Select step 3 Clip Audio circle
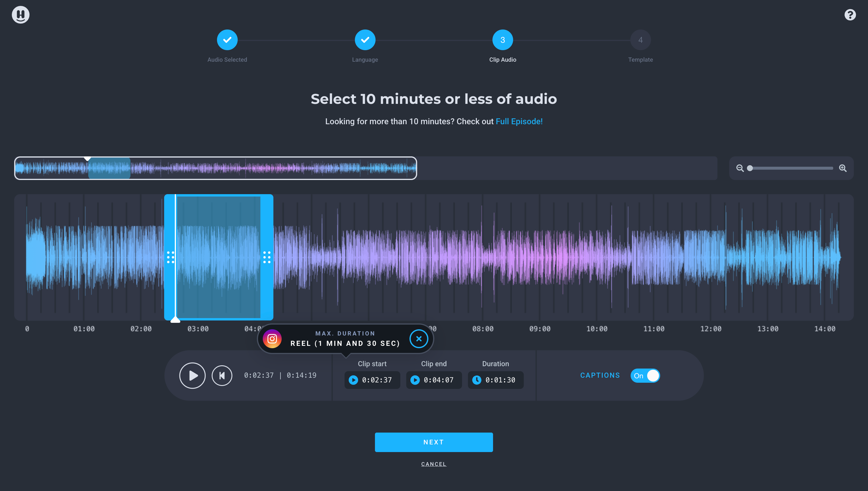Screen dimensions: 868x491 coord(502,40)
